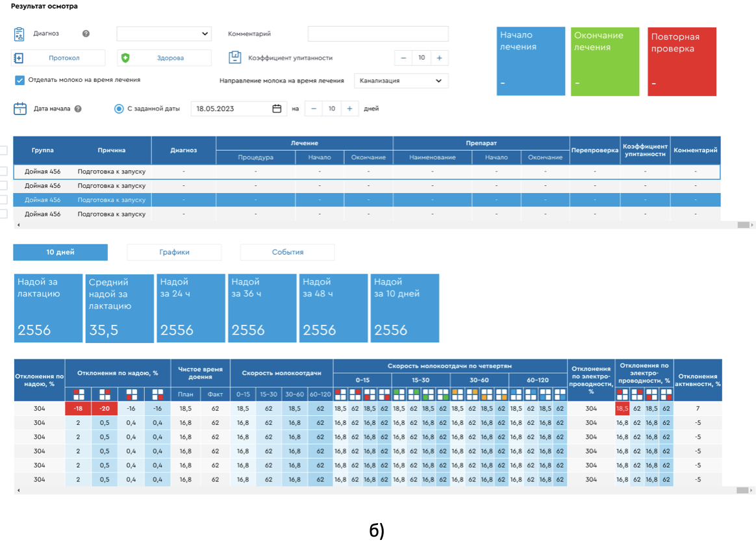The width and height of the screenshot is (756, 551).
Task: Click the Скорость молокоотдачи по четвертям header
Action: coord(449,366)
